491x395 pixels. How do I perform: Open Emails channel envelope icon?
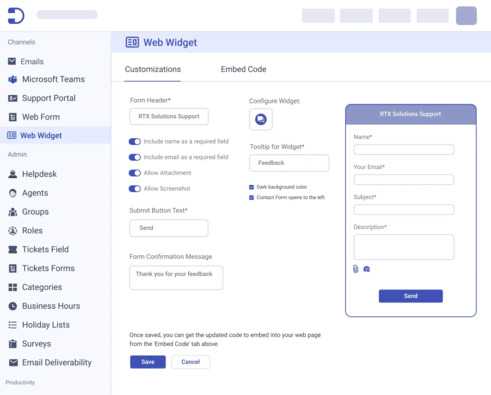(x=12, y=61)
